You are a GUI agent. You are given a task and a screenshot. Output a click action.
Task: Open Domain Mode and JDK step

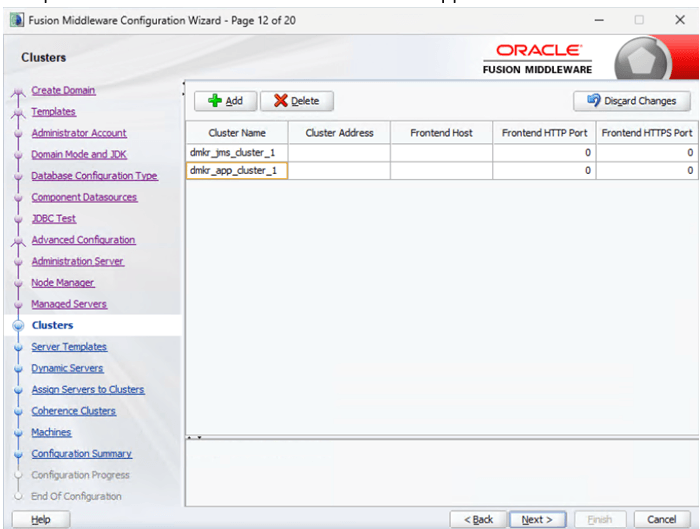(x=79, y=154)
